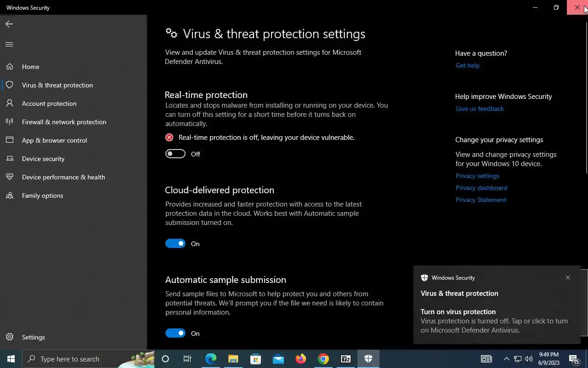The image size is (588, 368).
Task: Click the gears icon beside the page title
Action: tap(171, 33)
